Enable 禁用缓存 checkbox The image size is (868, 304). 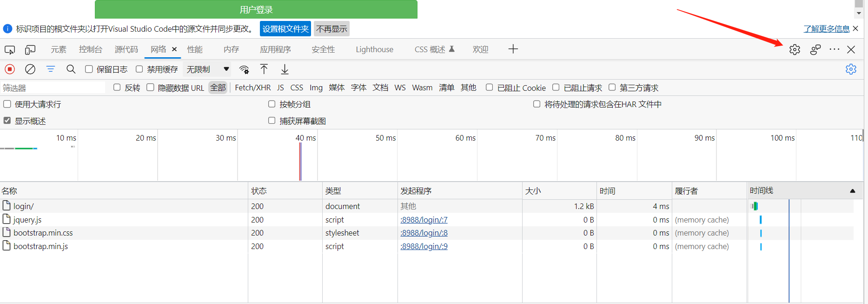point(139,69)
